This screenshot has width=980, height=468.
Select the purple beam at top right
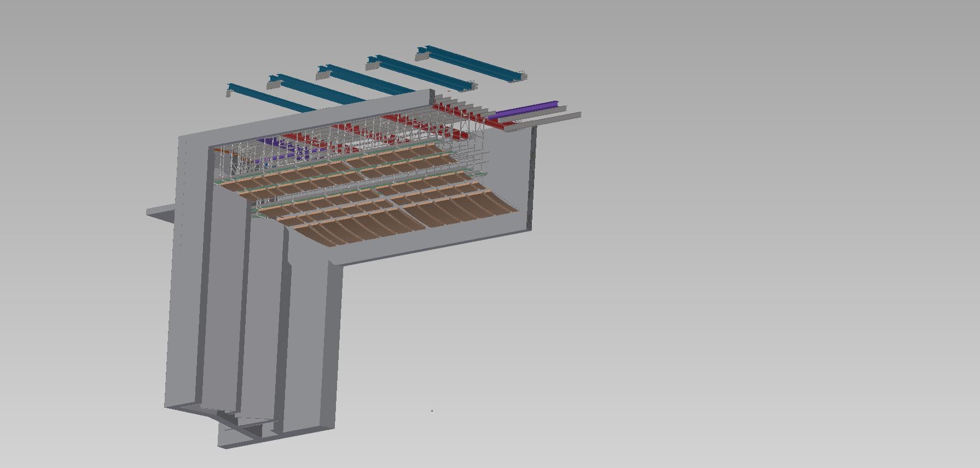[523, 109]
